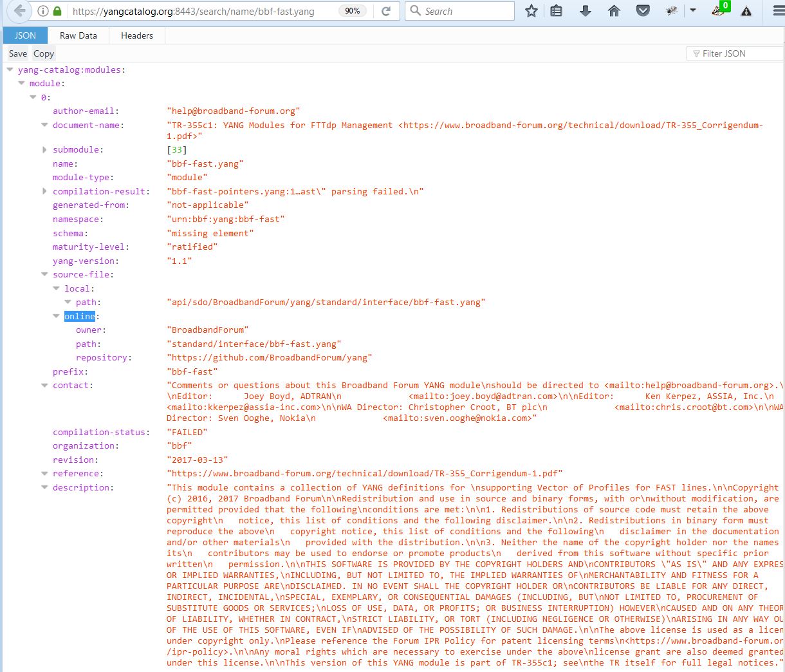Viewport: 785px width, 672px height.
Task: Collapse the online node
Action: (57, 316)
